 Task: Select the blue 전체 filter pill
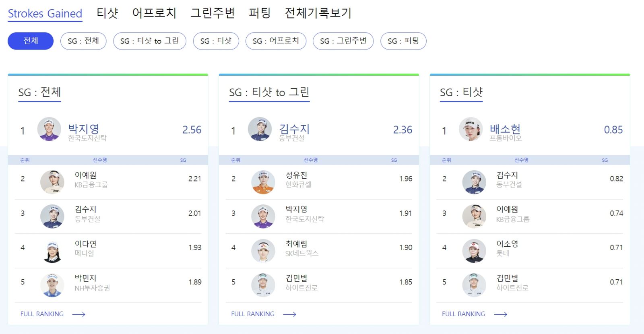31,41
